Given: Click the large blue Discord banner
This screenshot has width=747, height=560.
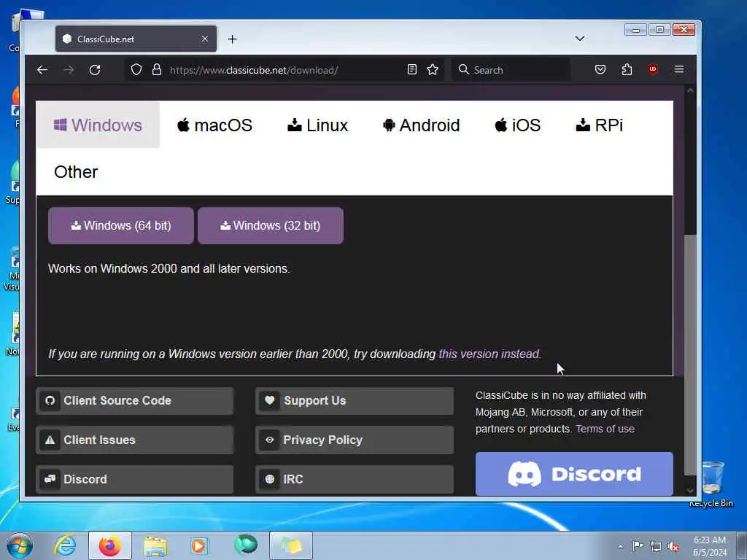Looking at the screenshot, I should tap(574, 474).
